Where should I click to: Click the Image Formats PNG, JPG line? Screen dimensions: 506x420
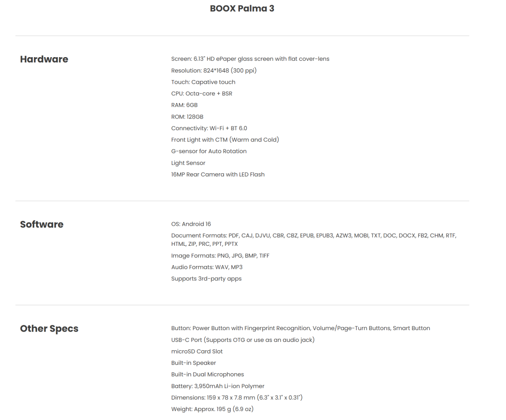(220, 256)
